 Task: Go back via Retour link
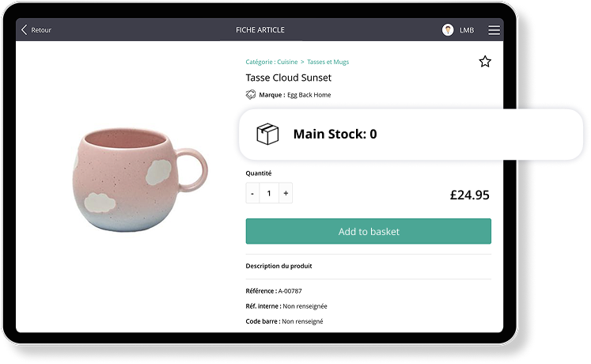click(41, 30)
